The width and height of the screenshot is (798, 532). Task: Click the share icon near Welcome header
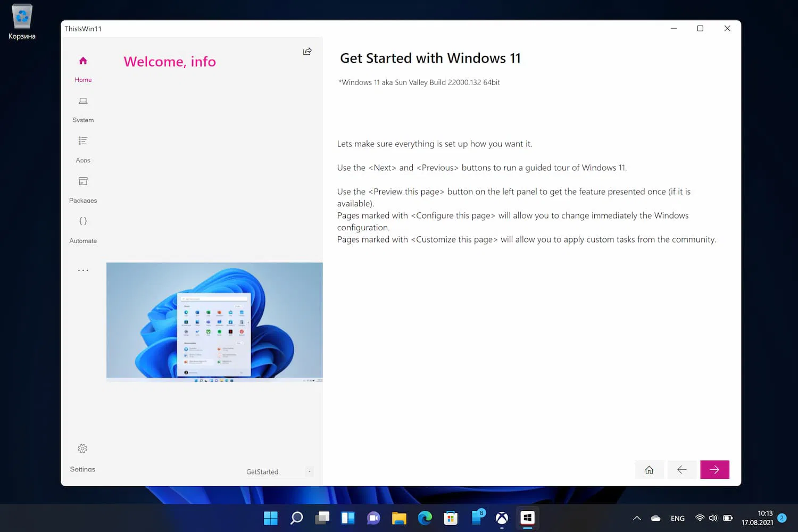pyautogui.click(x=307, y=52)
